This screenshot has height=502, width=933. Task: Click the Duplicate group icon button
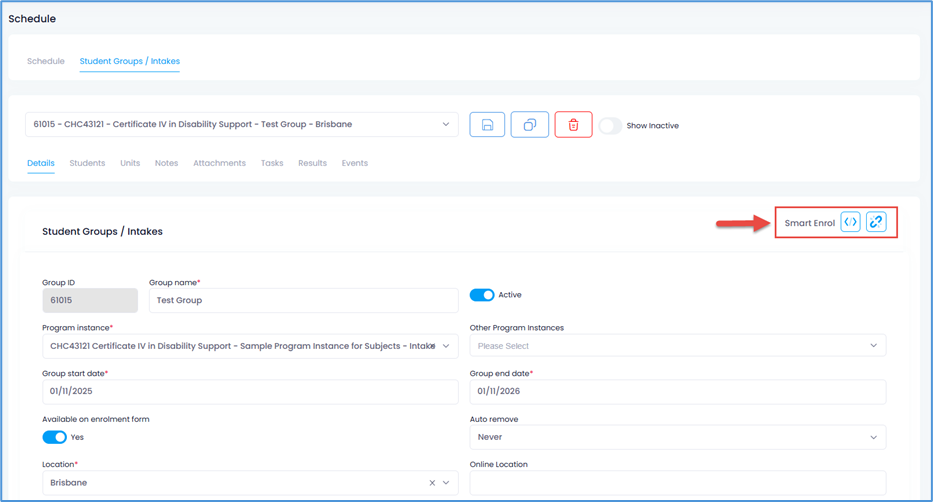(530, 125)
